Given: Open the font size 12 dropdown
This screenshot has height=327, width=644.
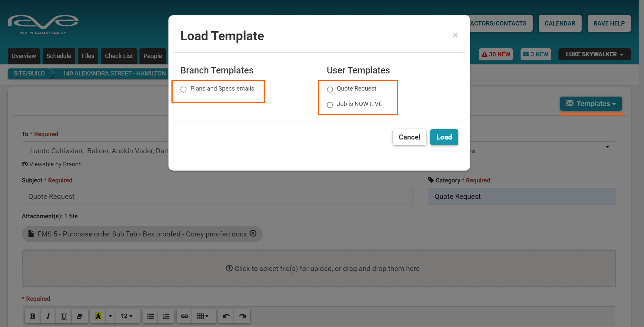Looking at the screenshot, I should (x=126, y=316).
